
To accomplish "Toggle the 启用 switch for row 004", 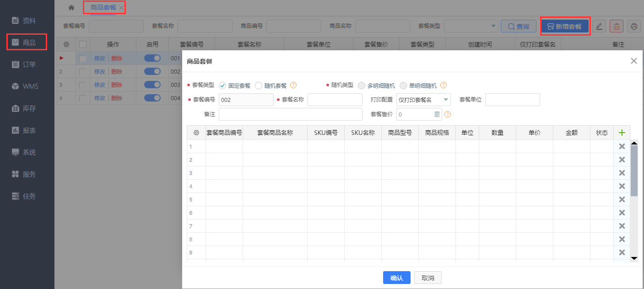I will pyautogui.click(x=152, y=98).
